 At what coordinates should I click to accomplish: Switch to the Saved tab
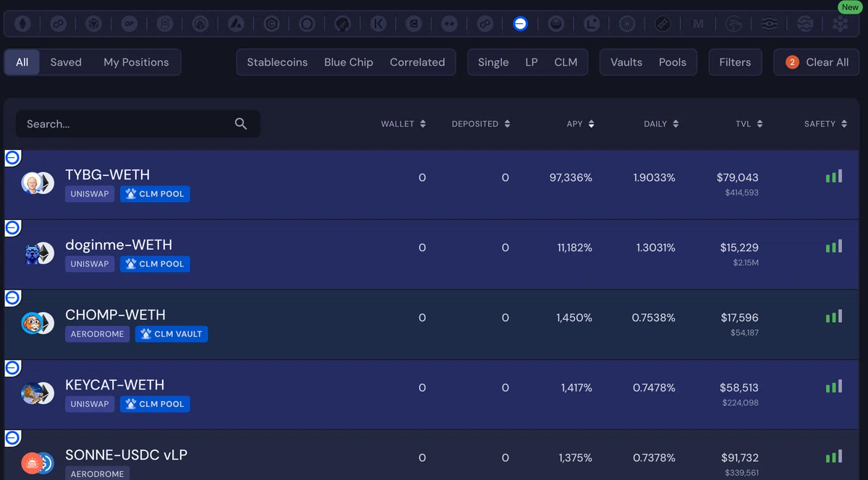click(x=66, y=62)
